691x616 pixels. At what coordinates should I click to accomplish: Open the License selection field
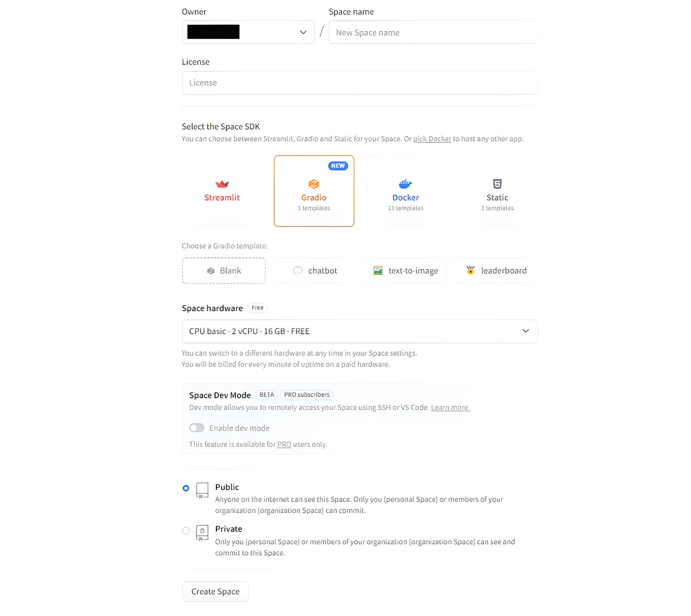(x=360, y=83)
